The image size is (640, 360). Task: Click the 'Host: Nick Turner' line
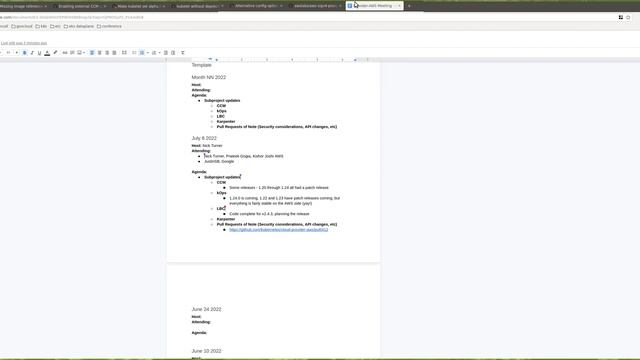point(207,146)
